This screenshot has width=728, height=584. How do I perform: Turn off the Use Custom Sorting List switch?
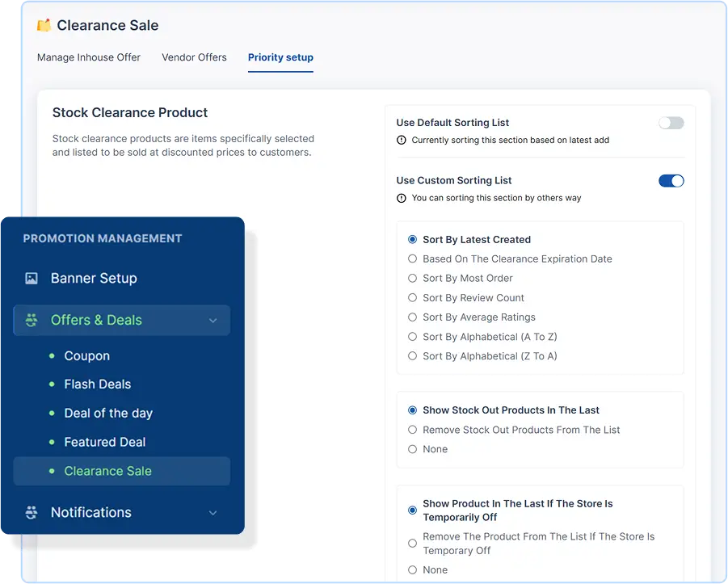click(x=671, y=181)
